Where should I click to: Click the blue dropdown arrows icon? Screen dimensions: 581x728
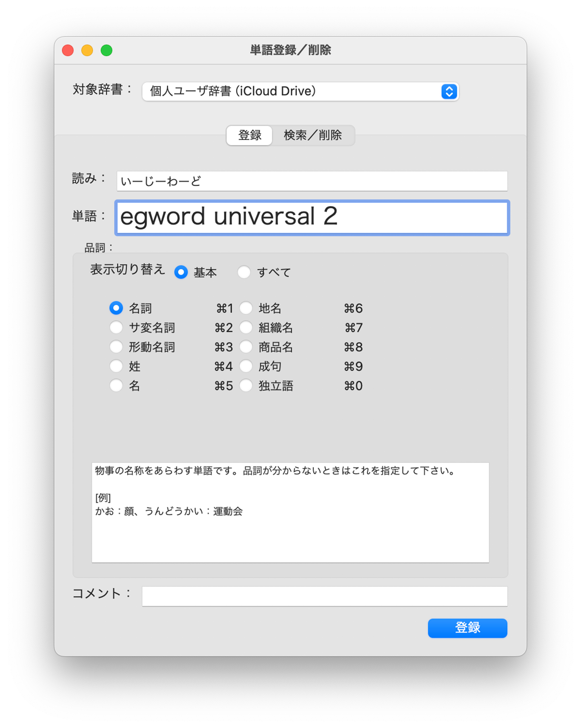pos(449,91)
